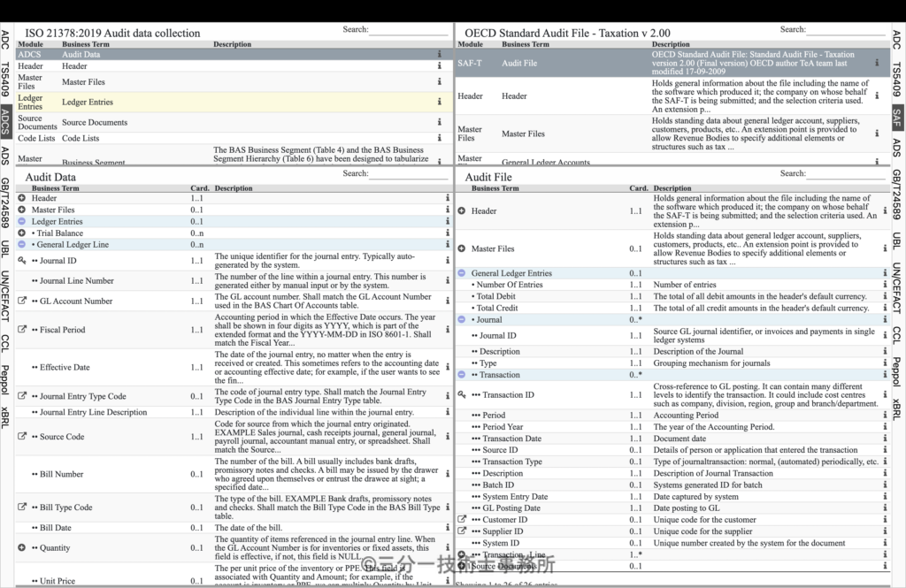Click the Card. column header in Audit Data
This screenshot has width=906, height=588.
pos(200,188)
